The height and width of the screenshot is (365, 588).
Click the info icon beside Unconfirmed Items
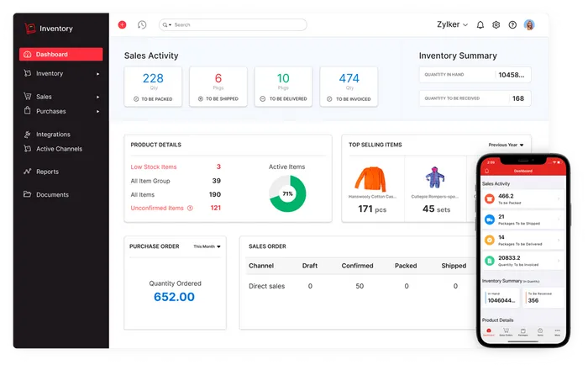[x=190, y=208]
